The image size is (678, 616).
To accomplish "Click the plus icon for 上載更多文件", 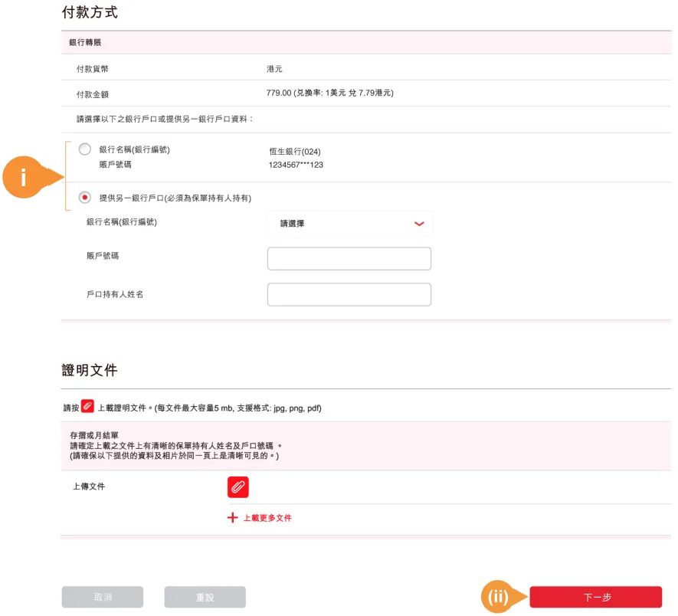I will (x=233, y=517).
